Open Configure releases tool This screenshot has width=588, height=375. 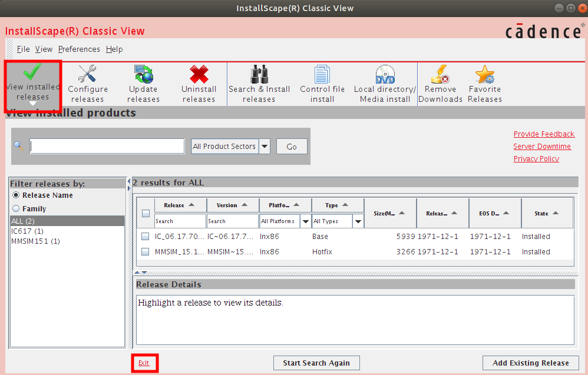click(x=88, y=84)
